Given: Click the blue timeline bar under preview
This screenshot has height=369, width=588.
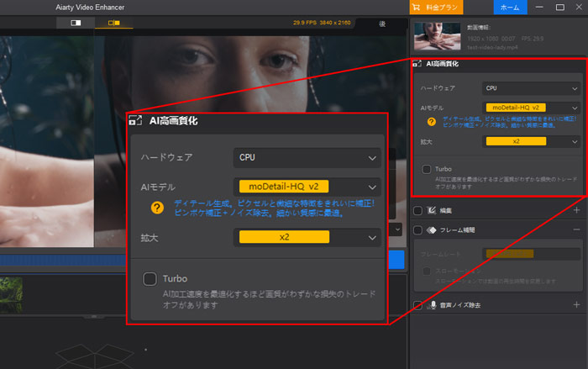Looking at the screenshot, I should point(63,260).
